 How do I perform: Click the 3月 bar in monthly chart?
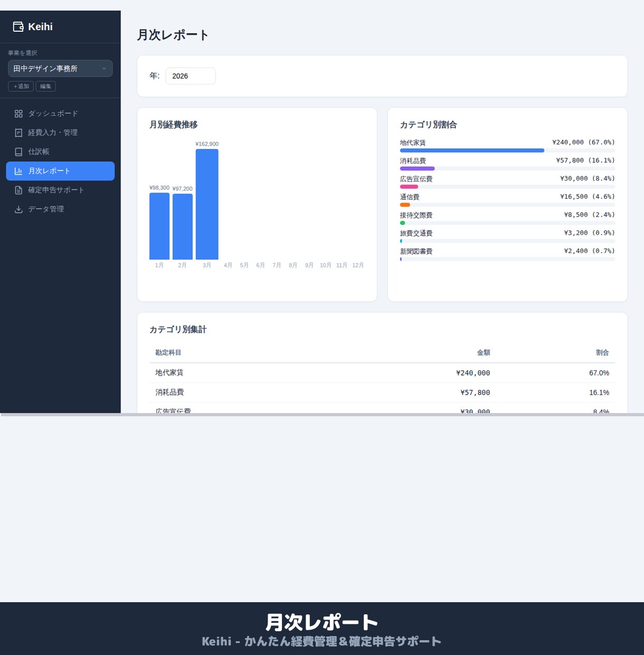click(x=207, y=204)
